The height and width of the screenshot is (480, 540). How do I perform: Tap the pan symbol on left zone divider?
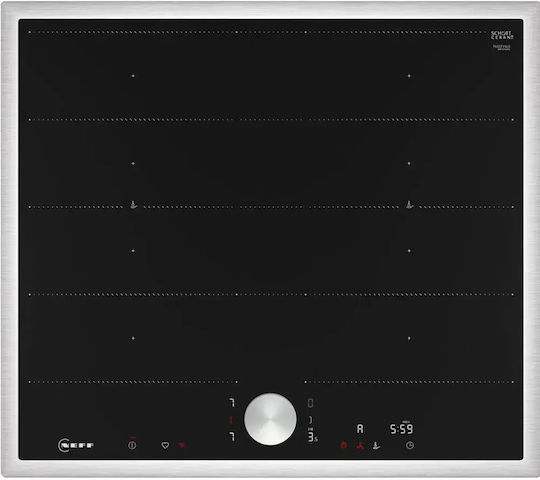pos(134,205)
